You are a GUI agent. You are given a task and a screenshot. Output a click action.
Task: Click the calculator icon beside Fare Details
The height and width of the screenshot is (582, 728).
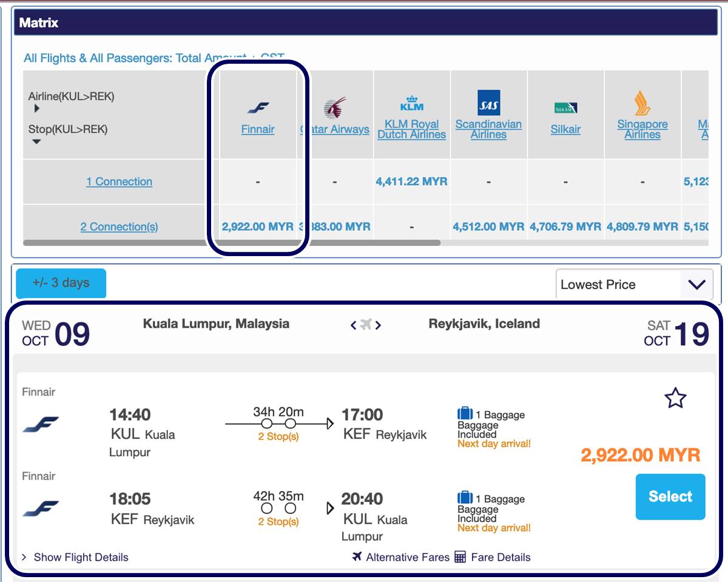point(460,557)
